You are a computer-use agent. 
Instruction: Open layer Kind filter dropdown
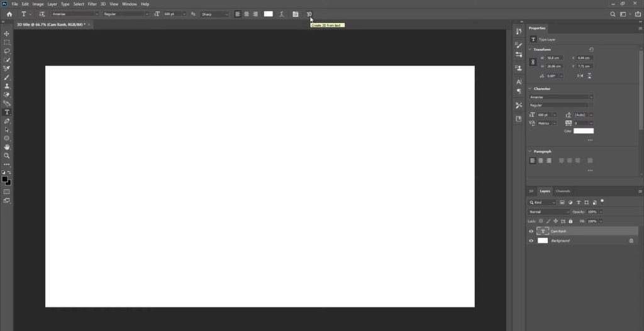pos(542,202)
